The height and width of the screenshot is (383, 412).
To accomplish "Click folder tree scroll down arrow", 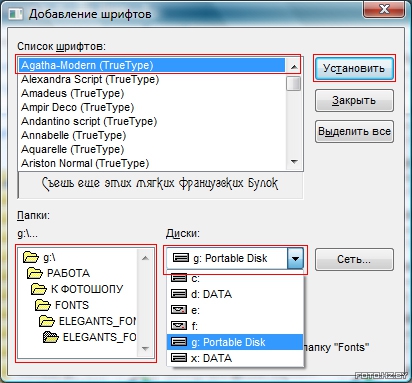I will 145,349.
